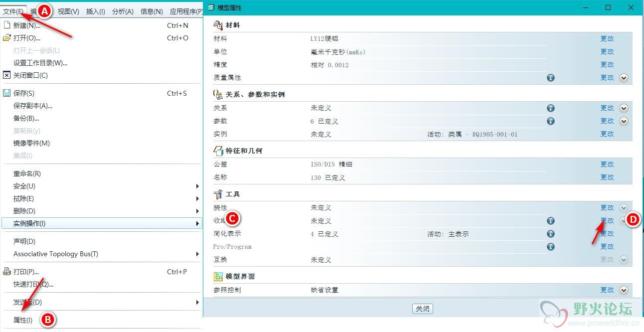
Task: Click the 关闭 button in 模型属性 dialog
Action: [x=423, y=309]
